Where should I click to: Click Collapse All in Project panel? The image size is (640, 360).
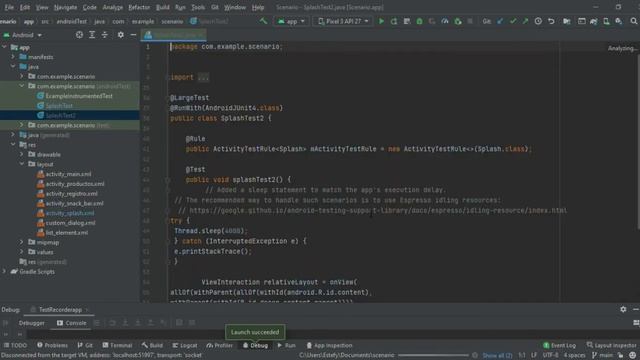pos(104,35)
